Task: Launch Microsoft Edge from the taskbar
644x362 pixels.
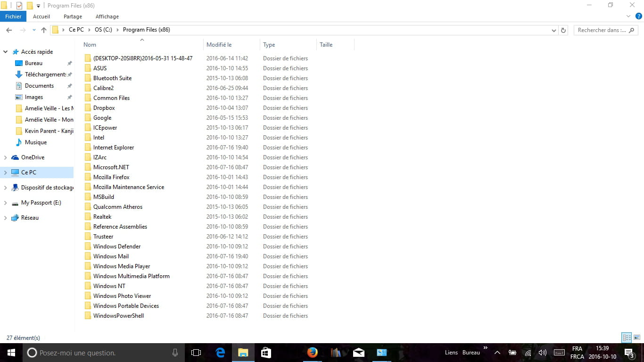Action: click(x=220, y=353)
